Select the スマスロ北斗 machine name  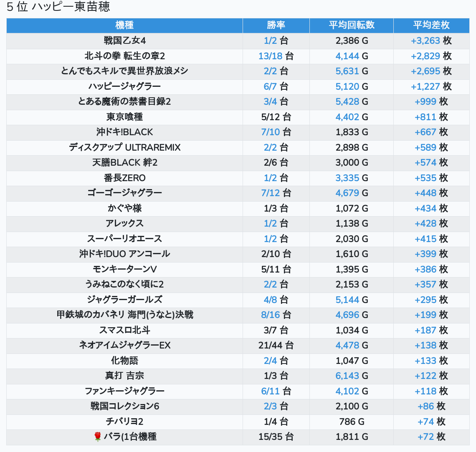point(124,331)
